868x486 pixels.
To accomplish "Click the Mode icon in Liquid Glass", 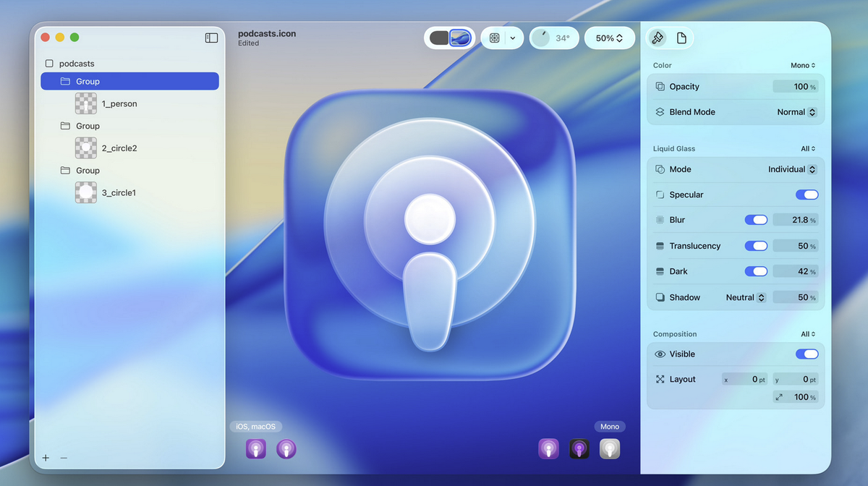I will pos(660,169).
